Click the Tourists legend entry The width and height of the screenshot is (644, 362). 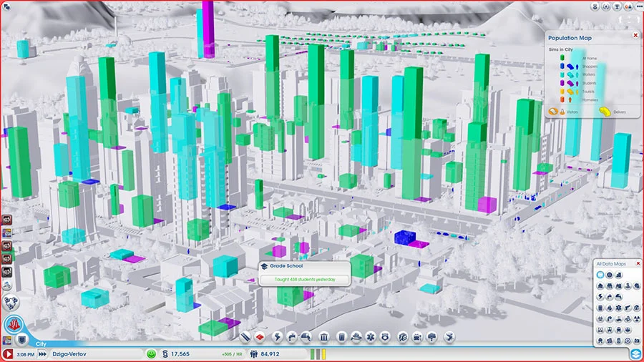(x=589, y=92)
